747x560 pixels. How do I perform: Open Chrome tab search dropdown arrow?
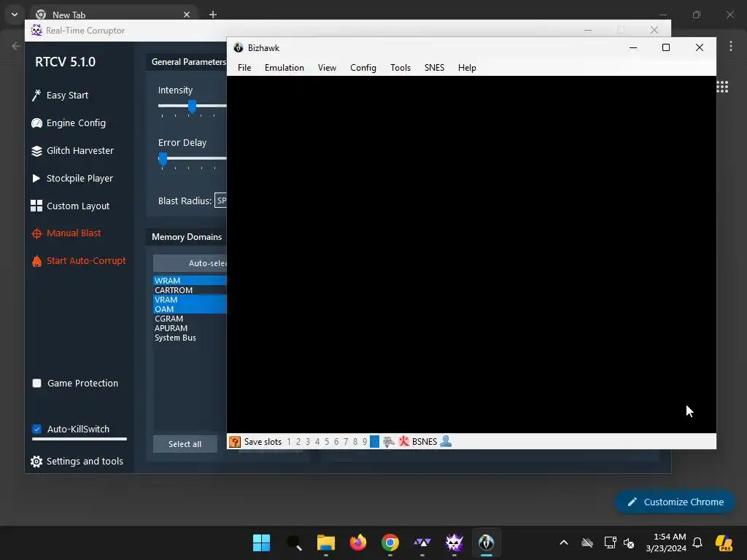point(15,15)
